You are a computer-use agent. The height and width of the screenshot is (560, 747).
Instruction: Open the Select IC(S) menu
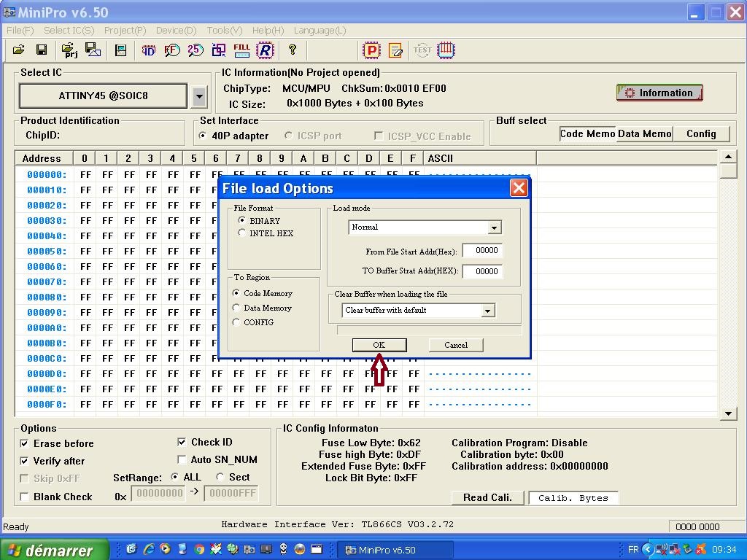[x=69, y=31]
